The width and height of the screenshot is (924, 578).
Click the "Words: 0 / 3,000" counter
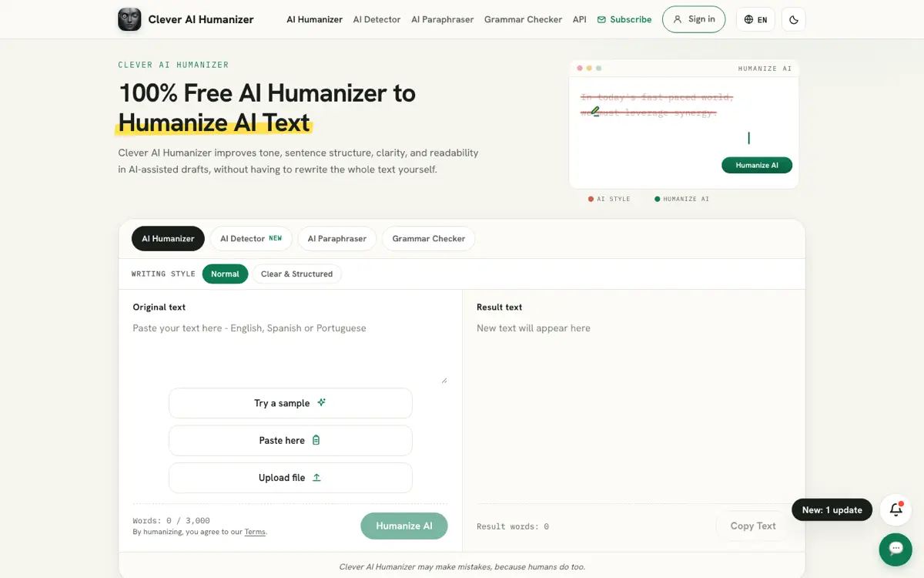pyautogui.click(x=171, y=520)
